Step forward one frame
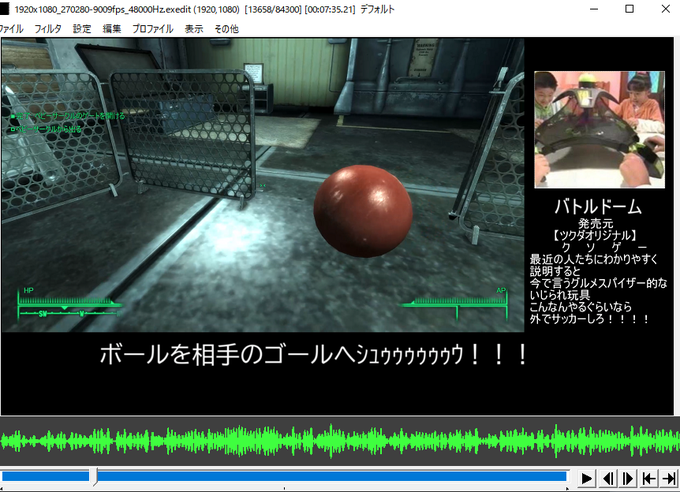680x492 pixels. pos(628,479)
